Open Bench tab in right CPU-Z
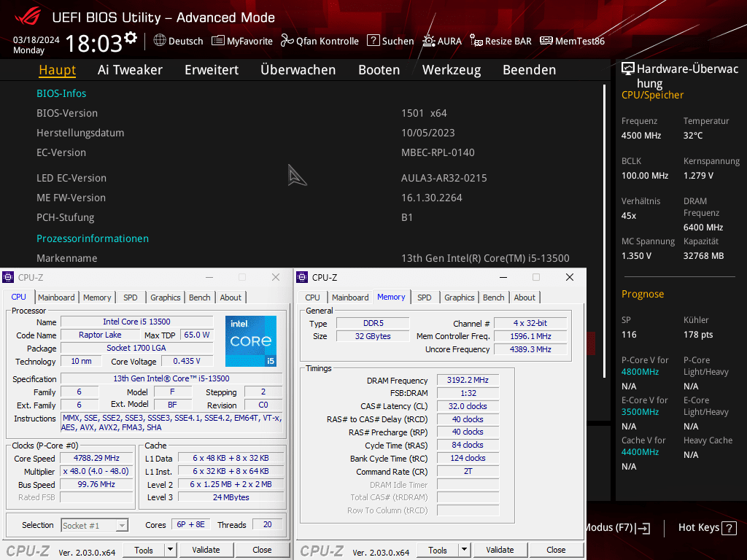This screenshot has height=560, width=747. click(494, 297)
